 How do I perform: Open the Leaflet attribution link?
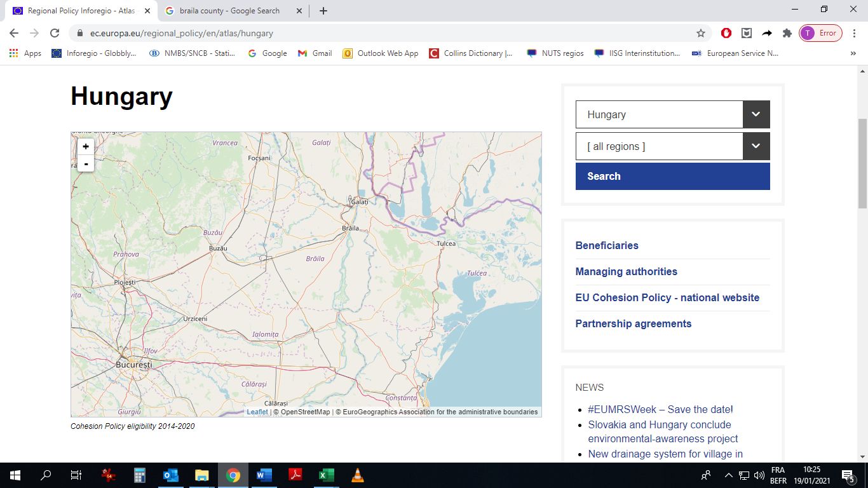[x=257, y=412]
